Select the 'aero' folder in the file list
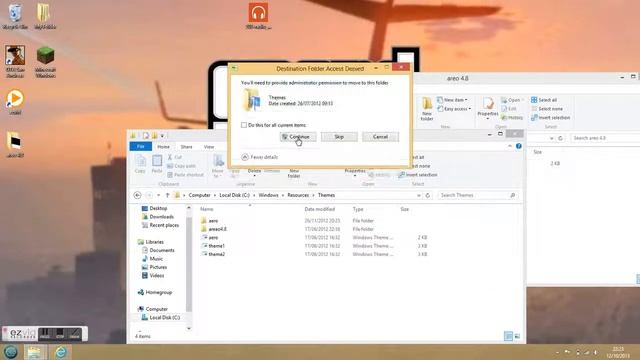 pos(209,221)
